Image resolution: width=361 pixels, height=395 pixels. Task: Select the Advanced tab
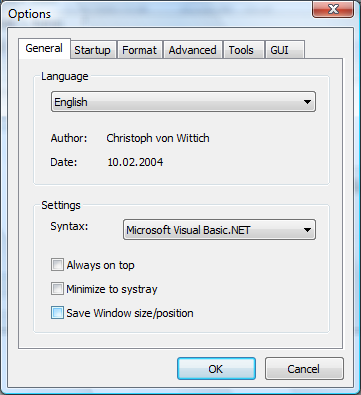[193, 50]
